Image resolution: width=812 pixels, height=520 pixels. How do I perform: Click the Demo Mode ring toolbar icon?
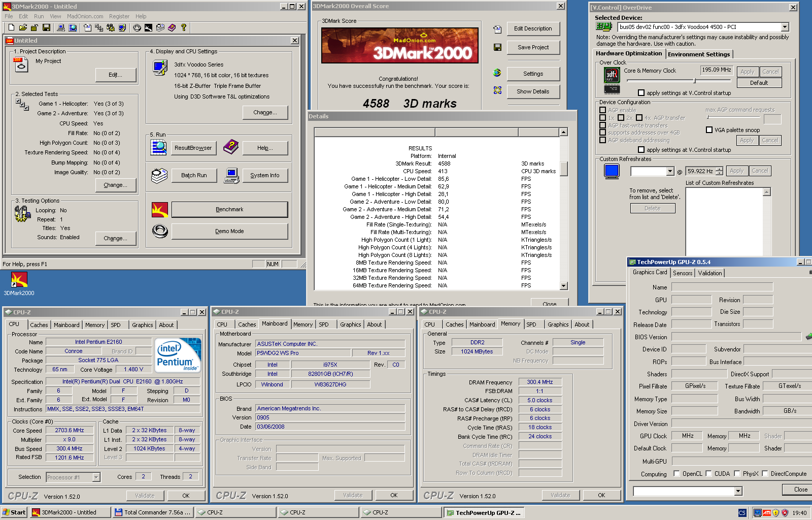click(137, 27)
